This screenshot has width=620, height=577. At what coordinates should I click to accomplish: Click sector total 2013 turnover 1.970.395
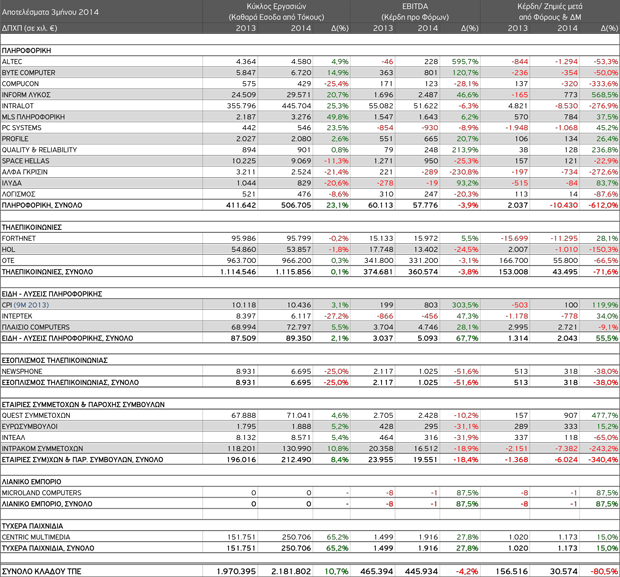point(236,571)
